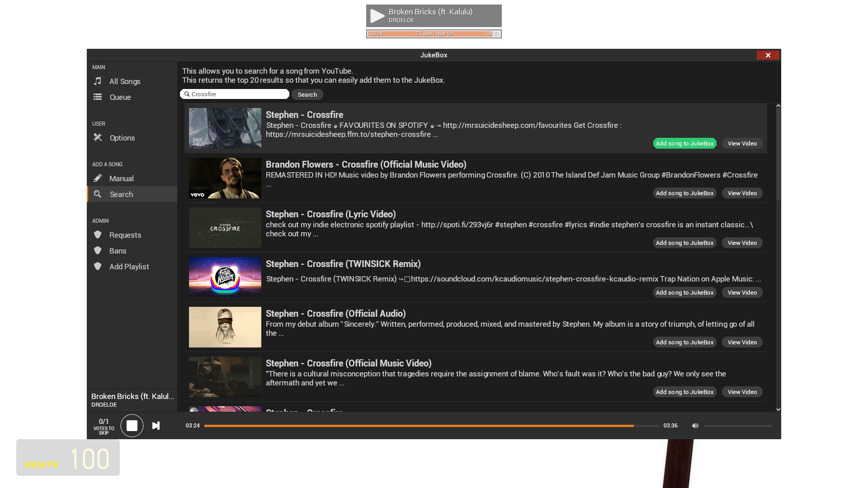
Task: Open admin Requests page
Action: click(132, 235)
